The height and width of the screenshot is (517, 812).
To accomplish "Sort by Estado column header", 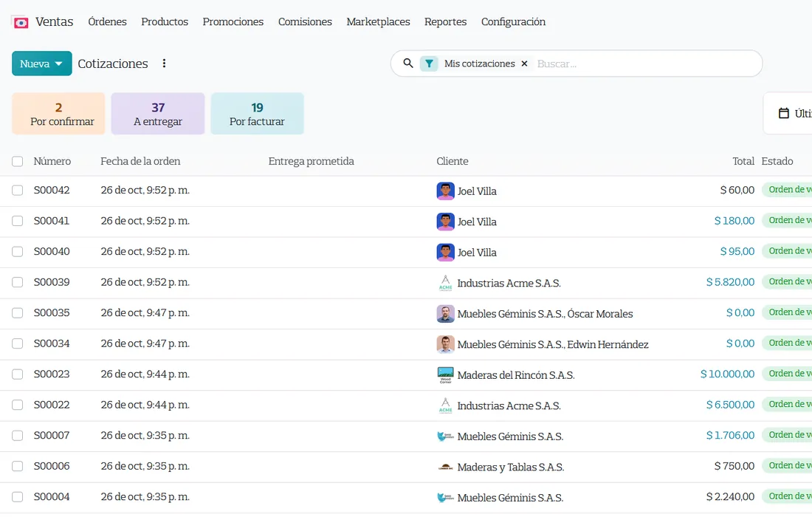I will click(x=777, y=161).
